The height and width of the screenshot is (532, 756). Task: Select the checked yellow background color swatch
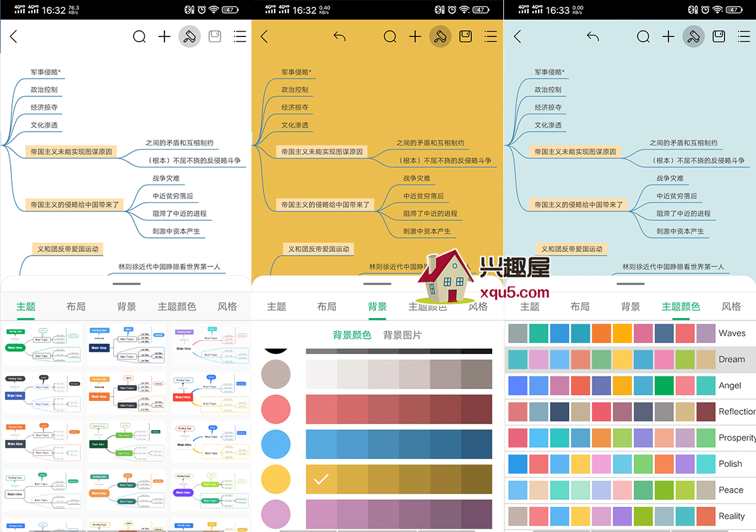(321, 480)
